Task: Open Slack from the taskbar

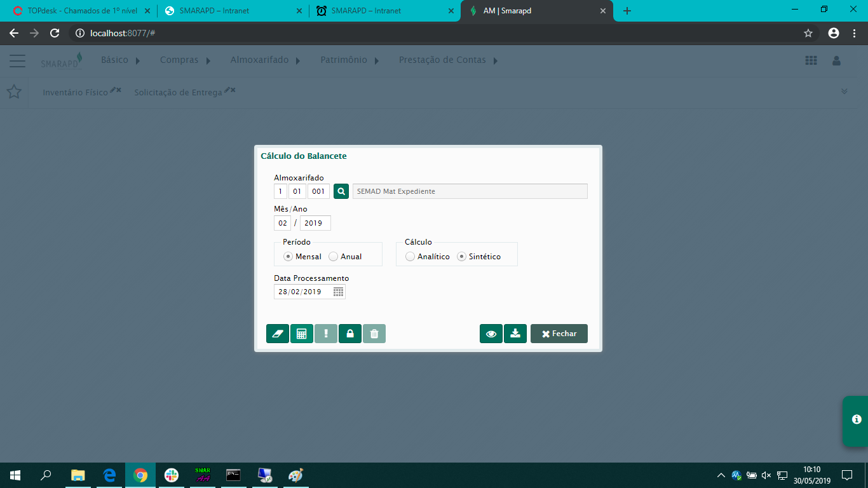Action: click(x=172, y=475)
